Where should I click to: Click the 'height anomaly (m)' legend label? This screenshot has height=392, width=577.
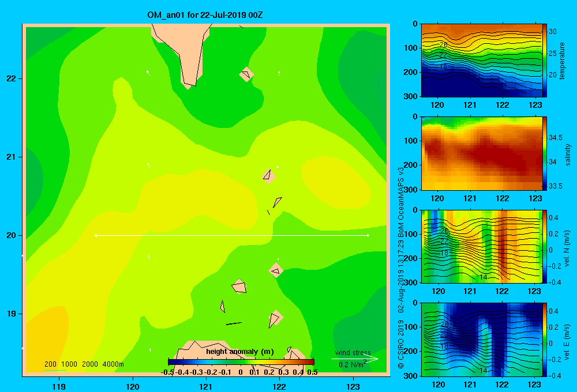(x=240, y=352)
